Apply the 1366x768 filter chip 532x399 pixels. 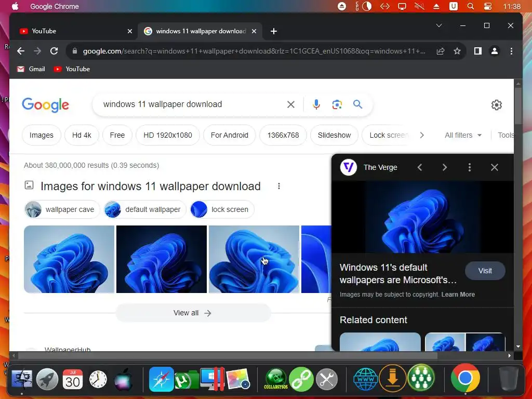[283, 135]
